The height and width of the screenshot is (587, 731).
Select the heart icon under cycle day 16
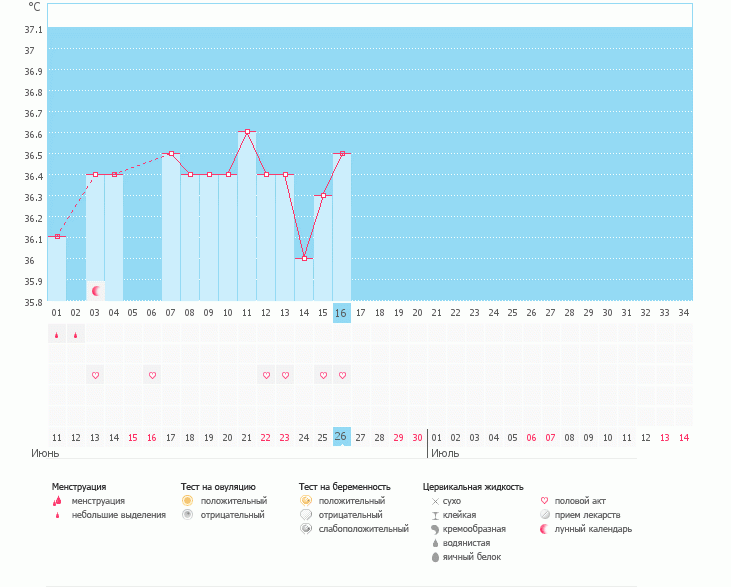pyautogui.click(x=342, y=376)
